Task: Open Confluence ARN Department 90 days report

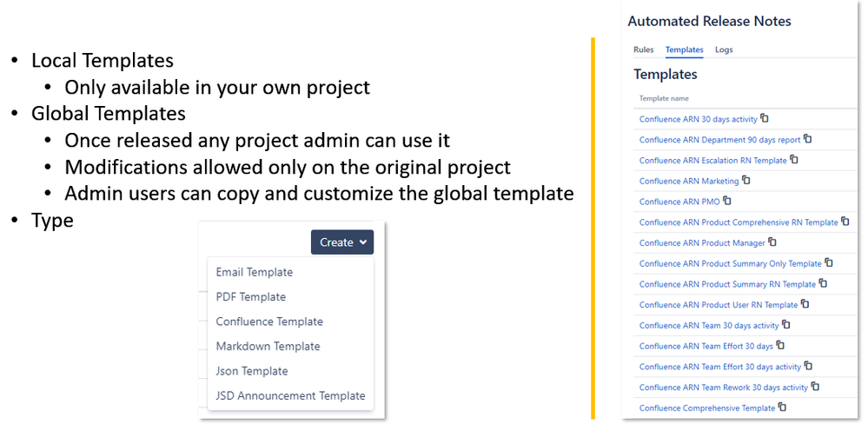Action: point(720,140)
